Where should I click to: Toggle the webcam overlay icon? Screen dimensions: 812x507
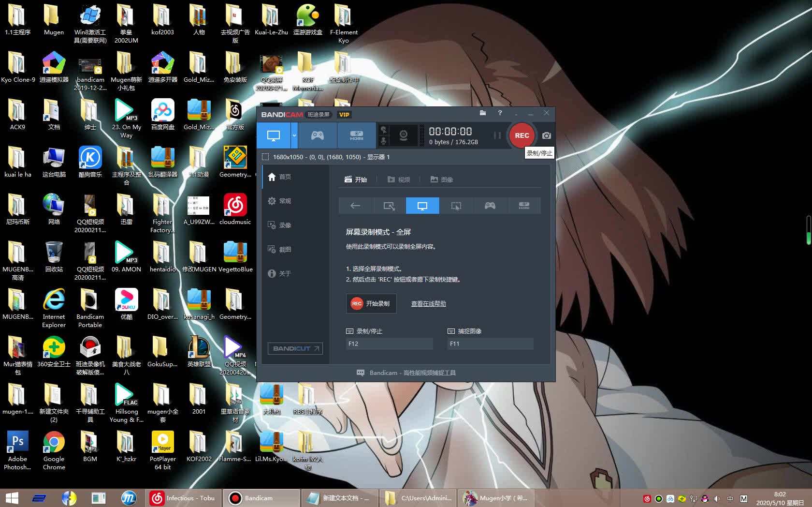(x=404, y=135)
